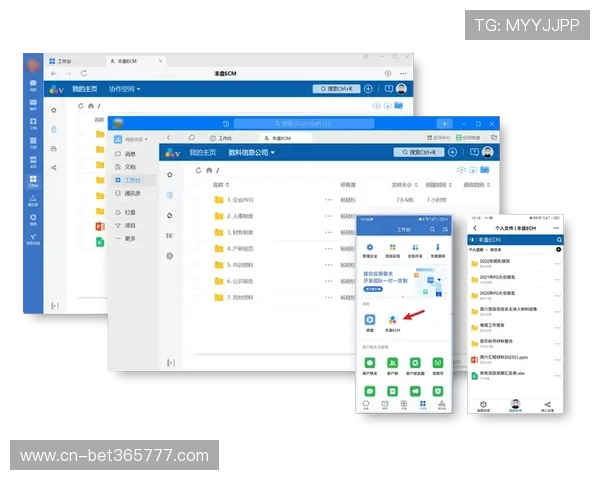Screen dimensions: 600x480
Task: Tap the back arrow in mobile 个人文件 header
Action: tap(475, 229)
